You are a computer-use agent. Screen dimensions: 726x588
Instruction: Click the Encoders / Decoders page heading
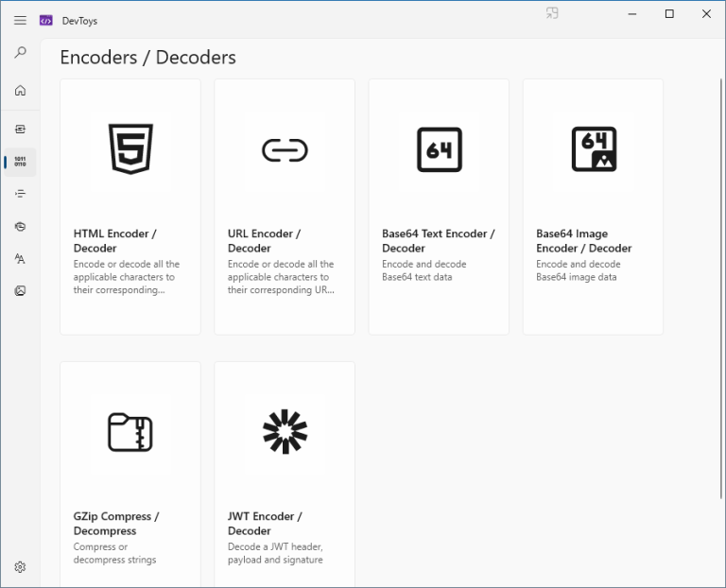(148, 58)
